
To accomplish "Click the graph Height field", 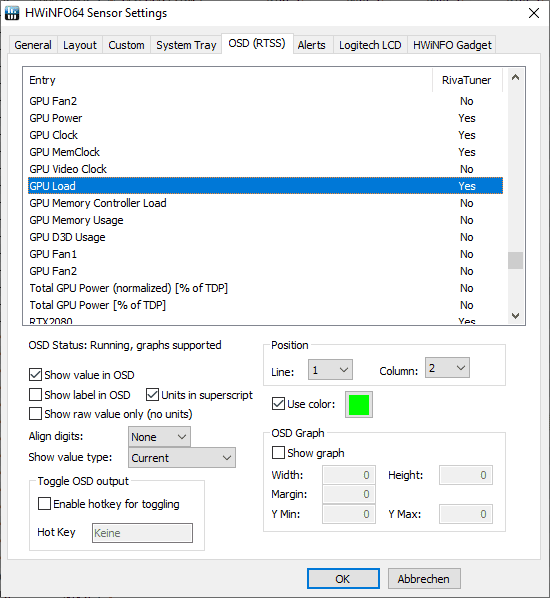I will (466, 475).
